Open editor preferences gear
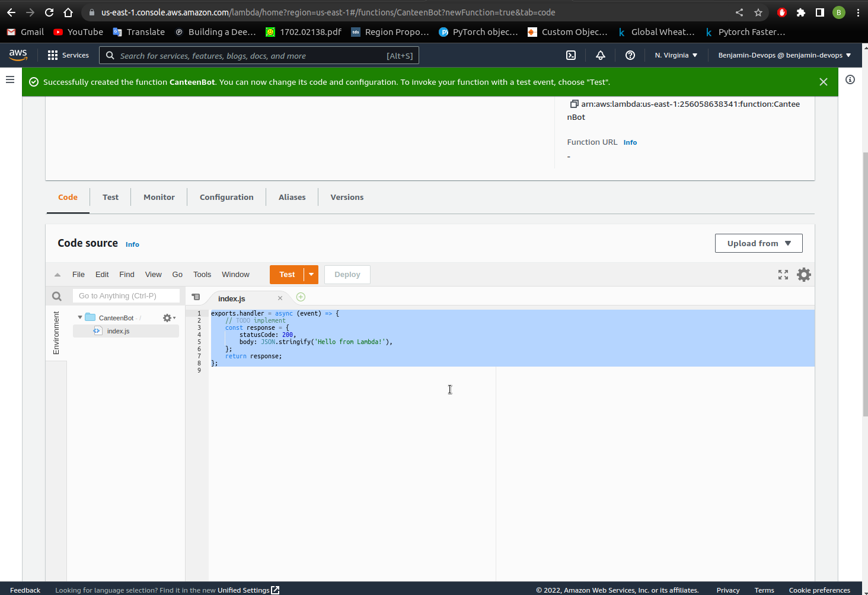Image resolution: width=868 pixels, height=595 pixels. pyautogui.click(x=804, y=275)
